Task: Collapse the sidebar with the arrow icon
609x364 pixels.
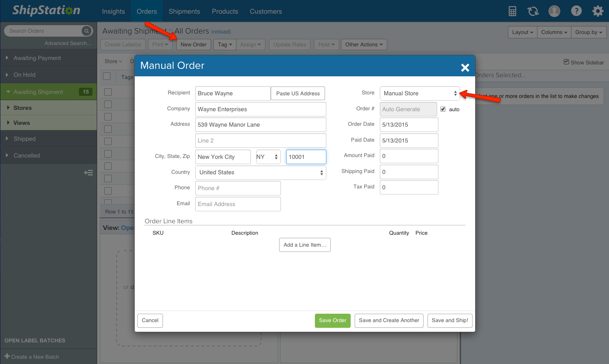Action: pos(88,173)
